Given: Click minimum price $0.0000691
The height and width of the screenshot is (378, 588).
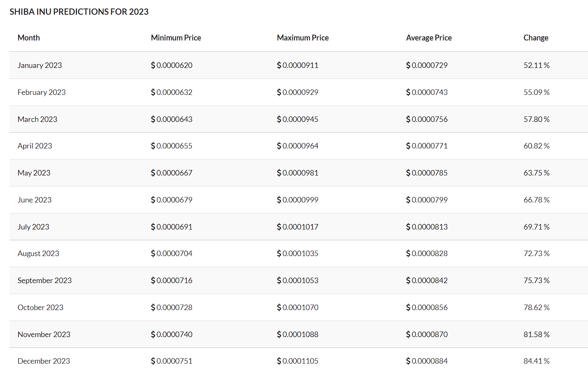Looking at the screenshot, I should [172, 227].
